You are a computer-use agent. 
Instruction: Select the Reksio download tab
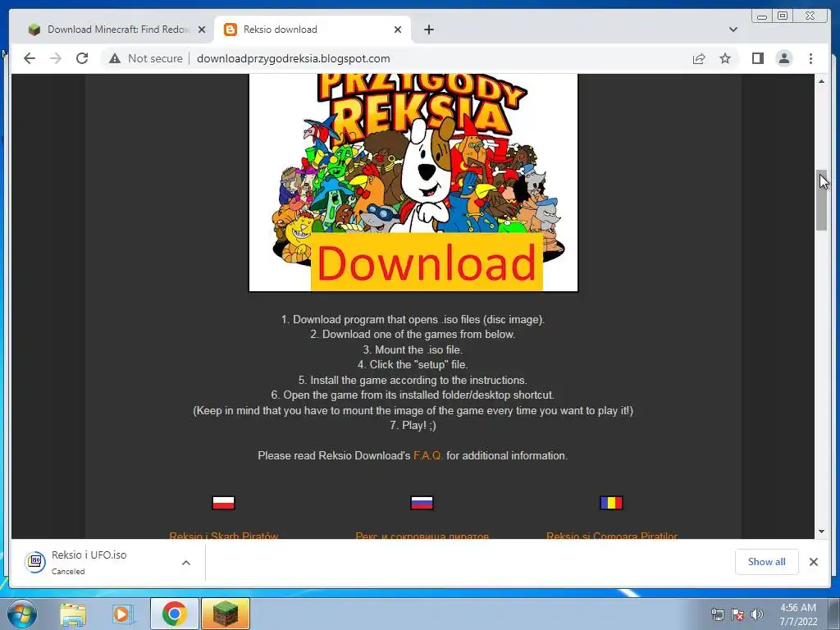tap(313, 30)
